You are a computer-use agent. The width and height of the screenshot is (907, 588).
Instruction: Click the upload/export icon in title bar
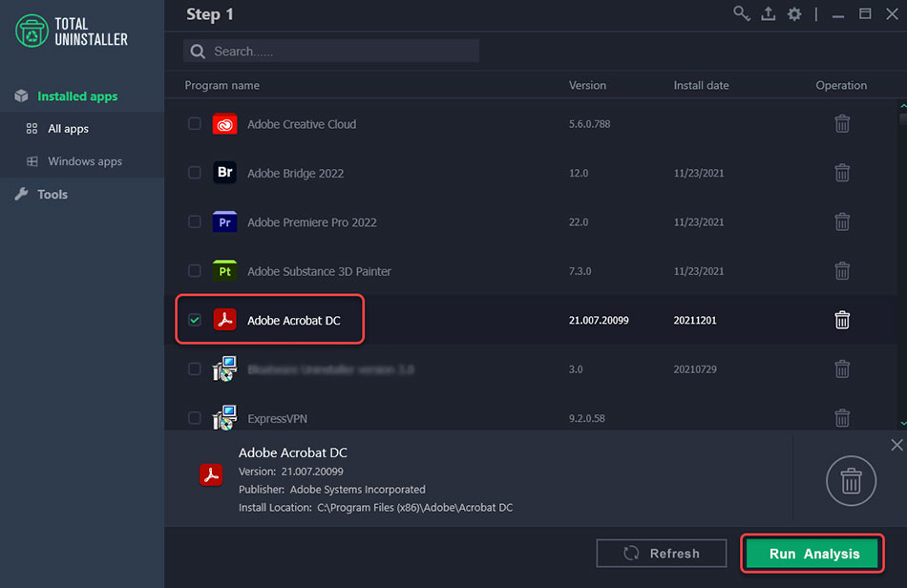[x=769, y=14]
